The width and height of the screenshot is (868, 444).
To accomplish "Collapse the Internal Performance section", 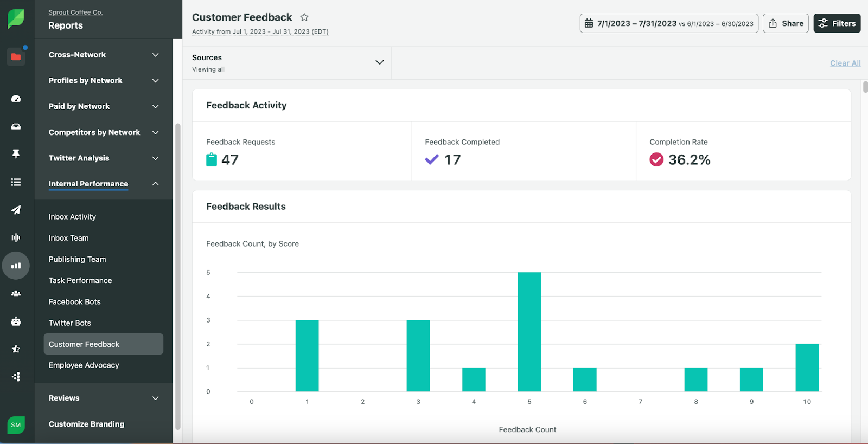I will [x=104, y=184].
